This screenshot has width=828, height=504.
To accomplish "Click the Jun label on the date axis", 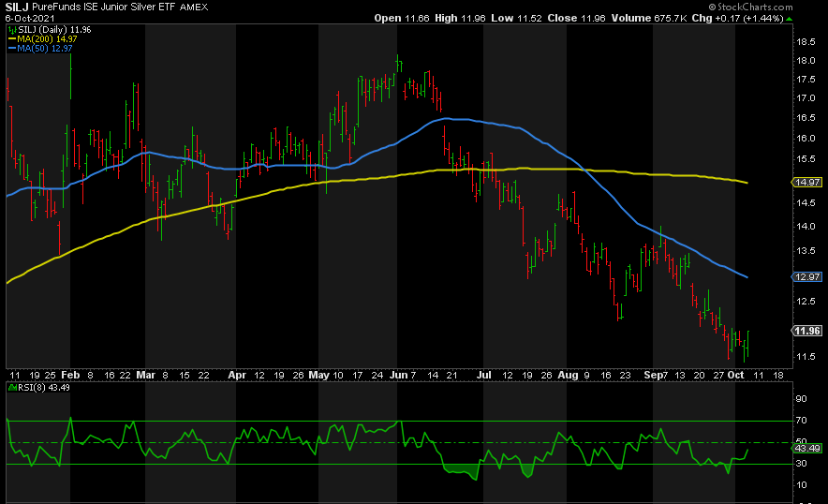I will (399, 375).
